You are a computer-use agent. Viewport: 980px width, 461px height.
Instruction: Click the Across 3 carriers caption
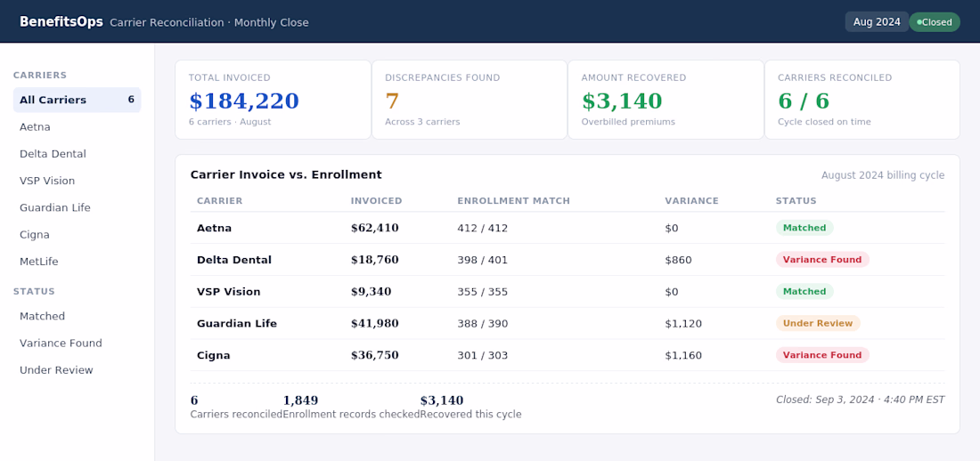click(x=422, y=122)
